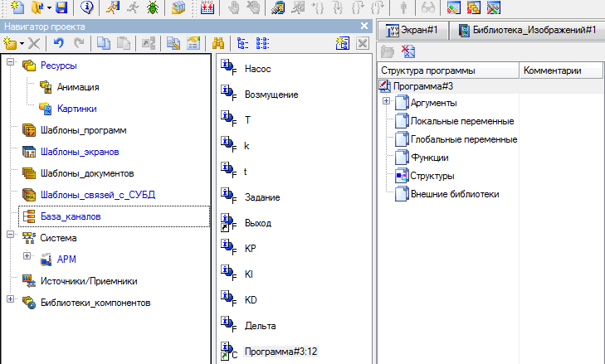Select Анимация under Ресурсы

[78, 87]
